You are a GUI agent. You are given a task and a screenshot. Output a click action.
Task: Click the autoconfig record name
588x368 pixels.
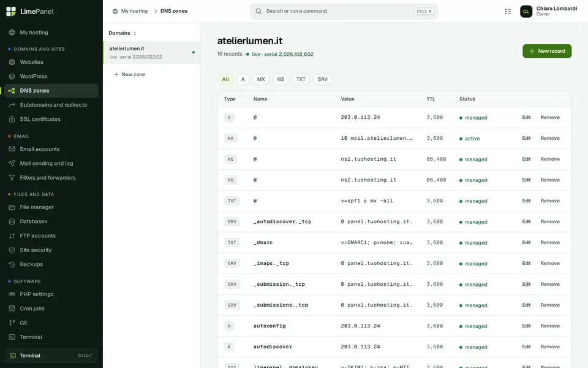[x=269, y=326]
